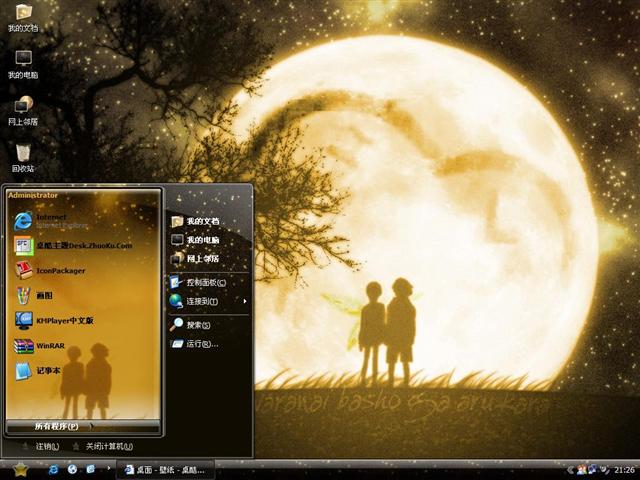Open the 桌酷主题 Desk.ZhuoKu.Com shortcut

(70, 245)
